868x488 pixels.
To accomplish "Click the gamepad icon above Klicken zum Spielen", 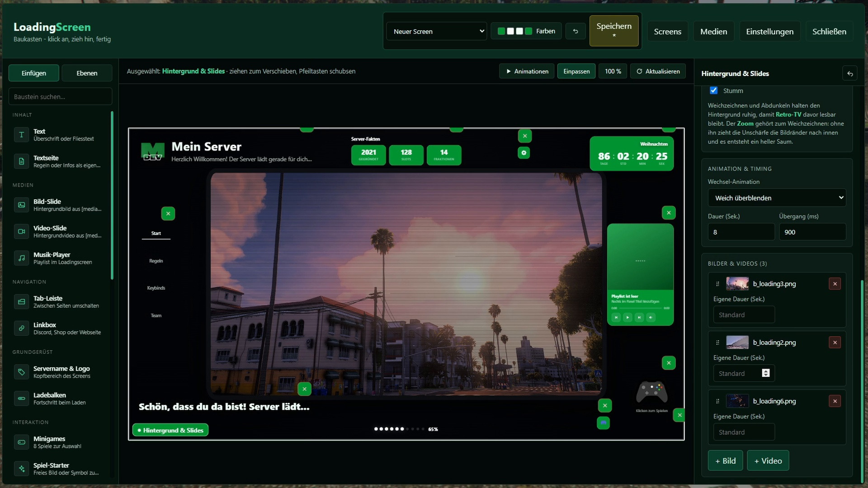I will tap(651, 392).
